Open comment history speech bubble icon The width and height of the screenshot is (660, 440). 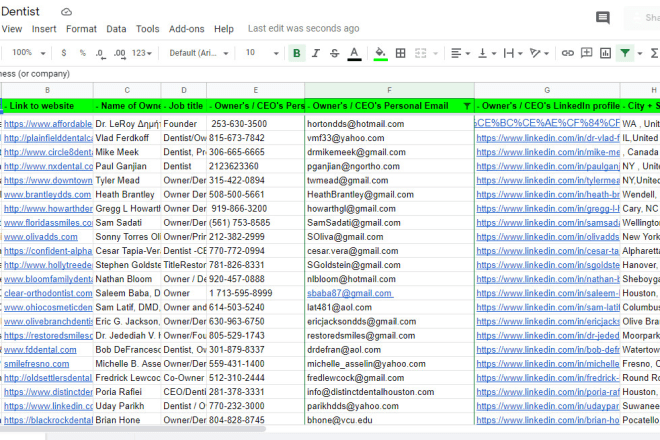tap(603, 17)
